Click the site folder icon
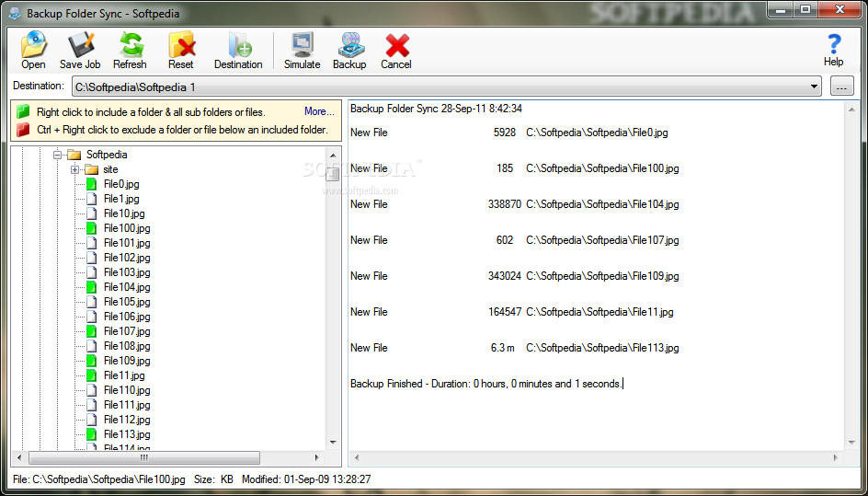 click(91, 169)
